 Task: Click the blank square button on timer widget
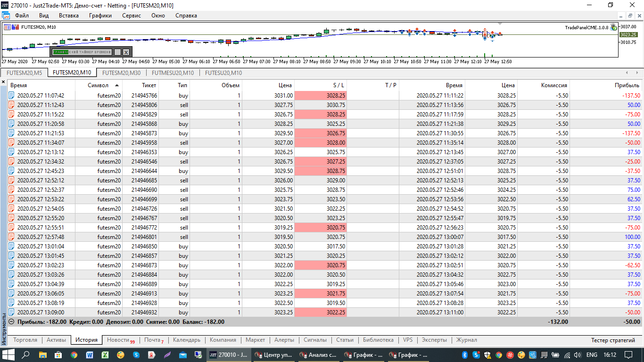tap(117, 52)
